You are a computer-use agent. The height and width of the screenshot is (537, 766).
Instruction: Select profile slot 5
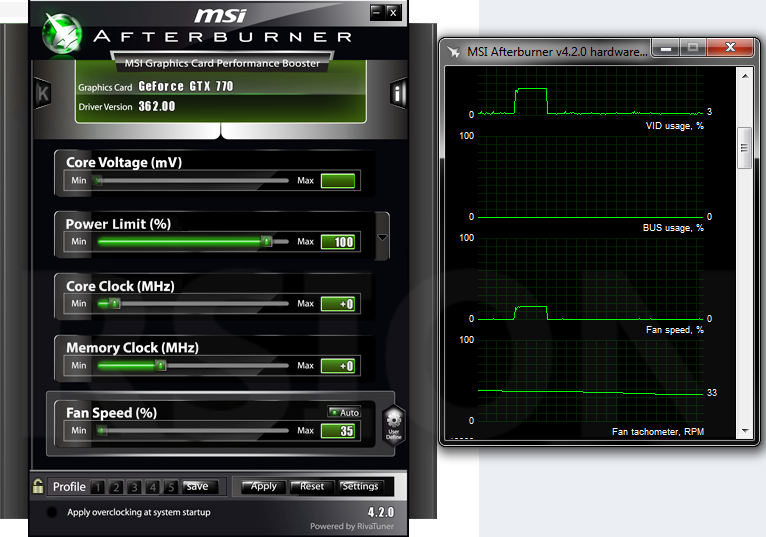click(x=171, y=487)
